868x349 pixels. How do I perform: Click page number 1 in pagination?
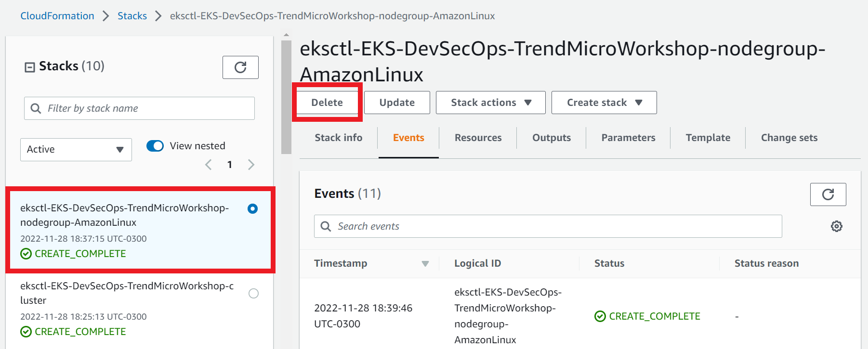pyautogui.click(x=230, y=165)
